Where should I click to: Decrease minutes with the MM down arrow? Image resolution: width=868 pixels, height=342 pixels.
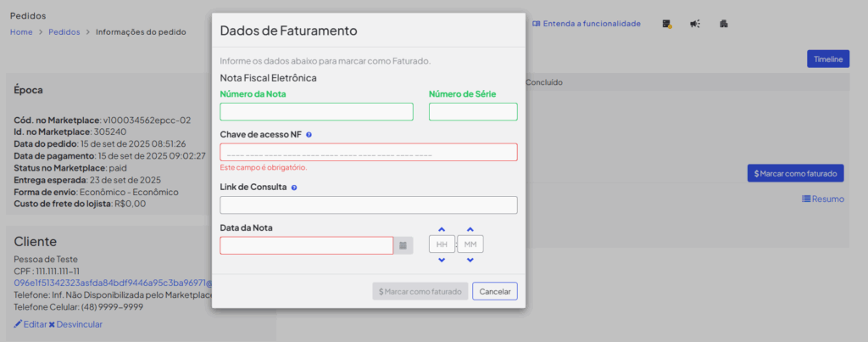(x=470, y=260)
